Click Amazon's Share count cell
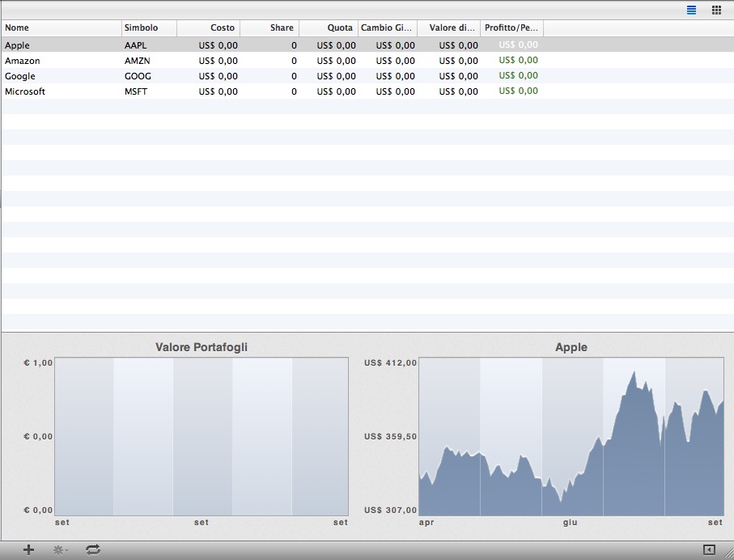Viewport: 734px width, 560px height. pyautogui.click(x=294, y=61)
